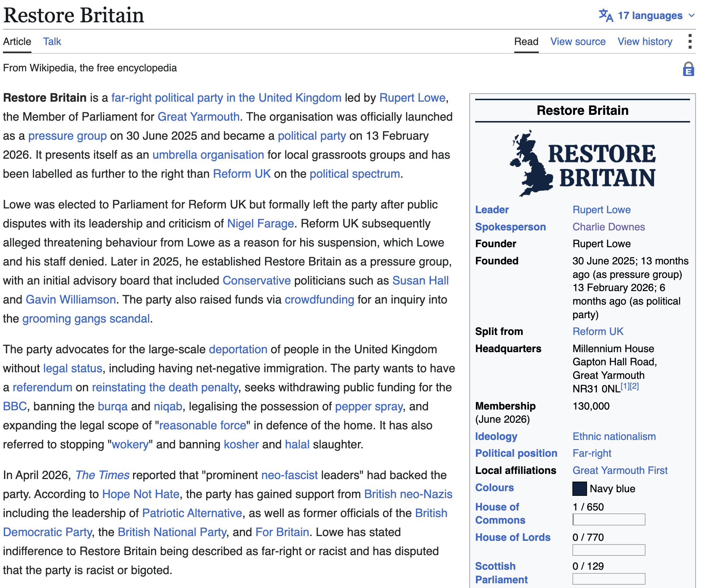Open the pressure group link
The height and width of the screenshot is (588, 704).
coord(68,136)
